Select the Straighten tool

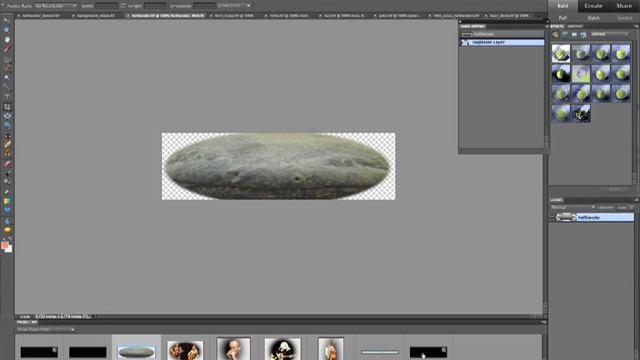(x=7, y=126)
